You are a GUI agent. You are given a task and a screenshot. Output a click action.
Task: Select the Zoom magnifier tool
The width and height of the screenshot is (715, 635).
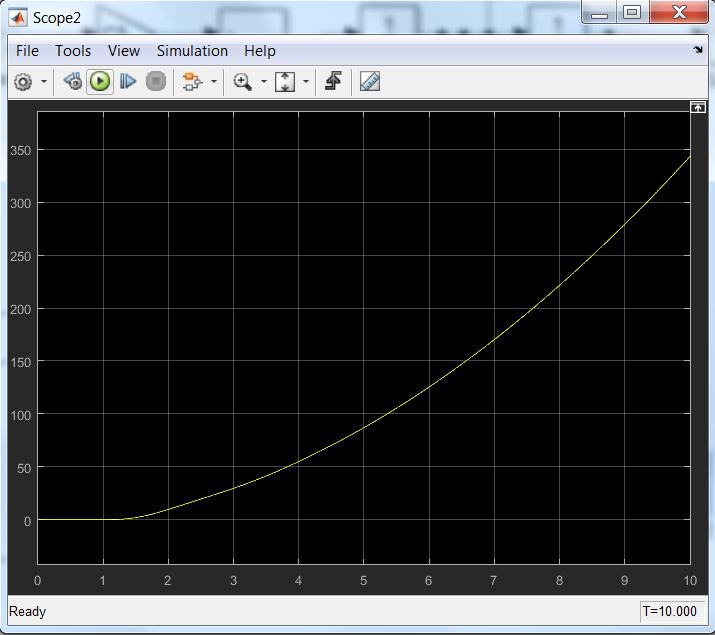pyautogui.click(x=243, y=82)
